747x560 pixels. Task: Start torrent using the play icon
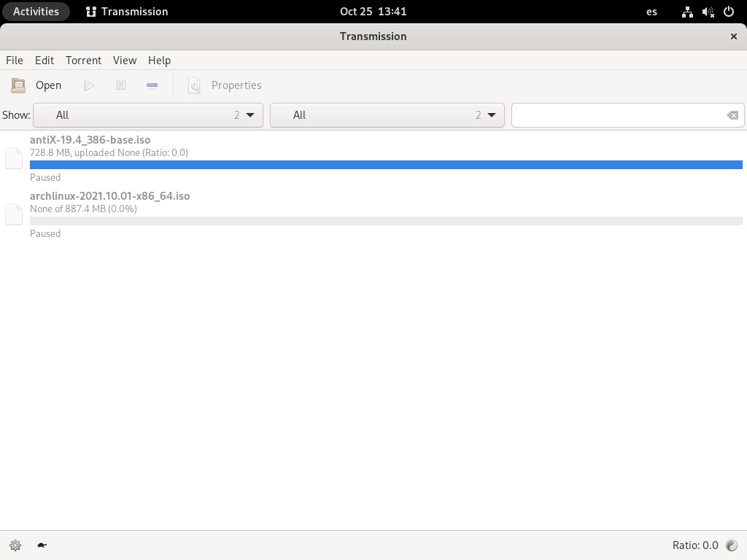coord(89,85)
